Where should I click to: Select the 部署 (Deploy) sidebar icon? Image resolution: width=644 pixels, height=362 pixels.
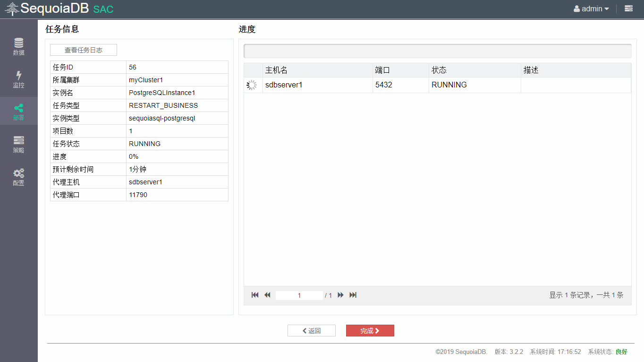18,112
